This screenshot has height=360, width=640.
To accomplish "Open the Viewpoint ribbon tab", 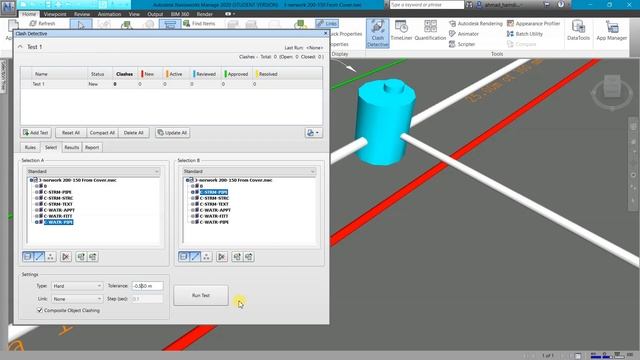I will pos(55,14).
